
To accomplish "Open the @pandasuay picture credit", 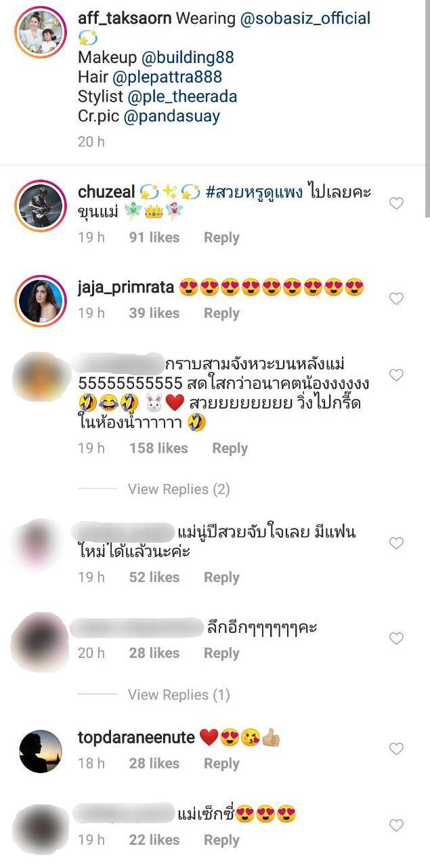I will tap(171, 116).
